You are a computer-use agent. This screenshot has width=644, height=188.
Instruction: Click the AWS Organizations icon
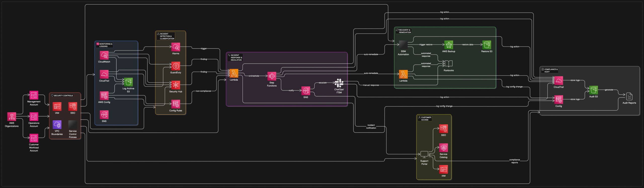point(12,117)
